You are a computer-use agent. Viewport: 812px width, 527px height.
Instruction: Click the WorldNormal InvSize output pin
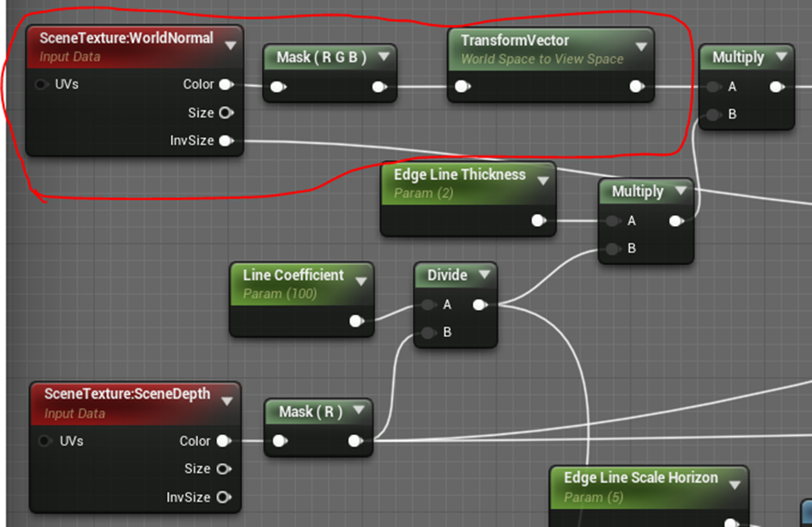pos(226,140)
